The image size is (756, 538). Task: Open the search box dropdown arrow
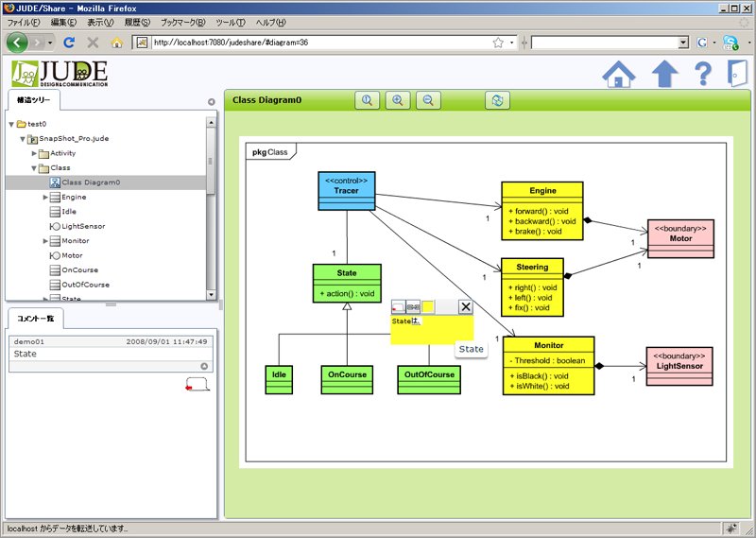point(683,43)
